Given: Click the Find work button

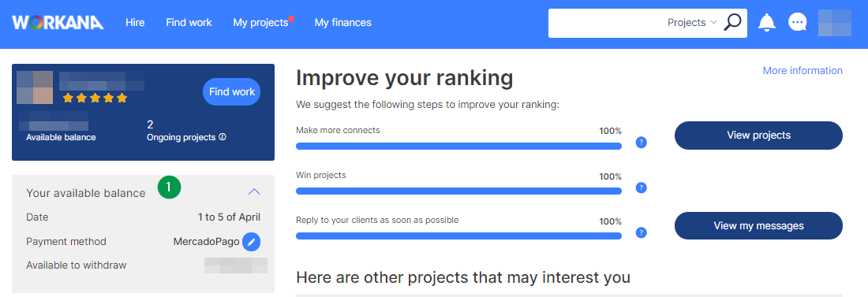Looking at the screenshot, I should (x=232, y=92).
